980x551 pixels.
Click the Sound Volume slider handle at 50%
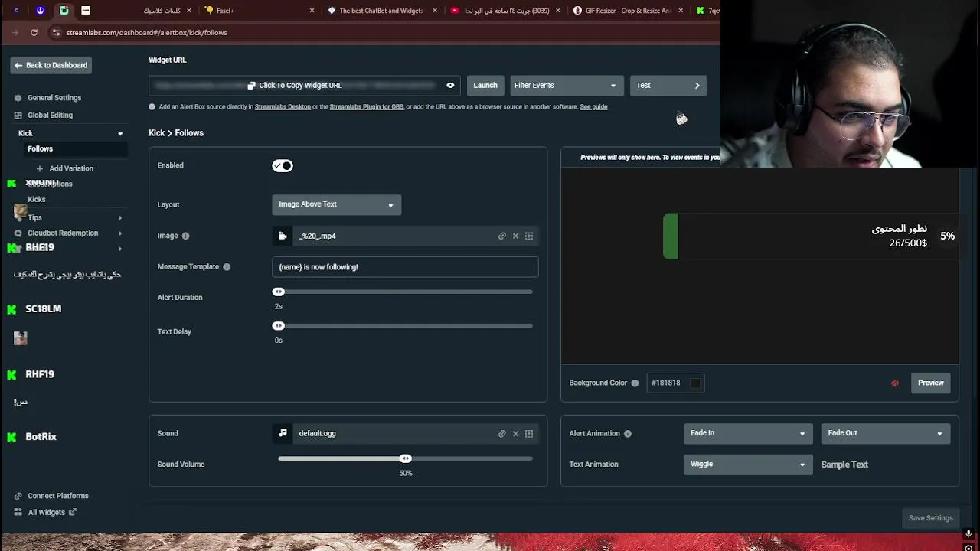[x=406, y=459]
